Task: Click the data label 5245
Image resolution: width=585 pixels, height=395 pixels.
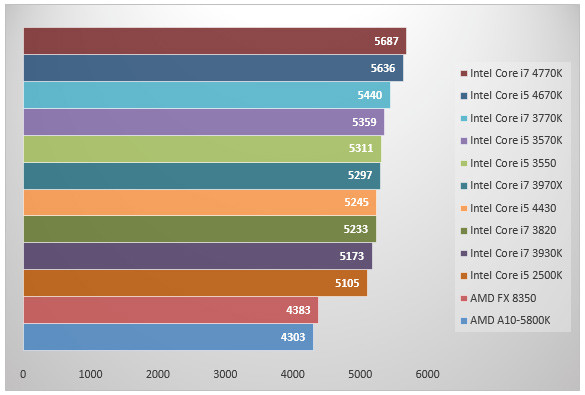Action: [356, 202]
